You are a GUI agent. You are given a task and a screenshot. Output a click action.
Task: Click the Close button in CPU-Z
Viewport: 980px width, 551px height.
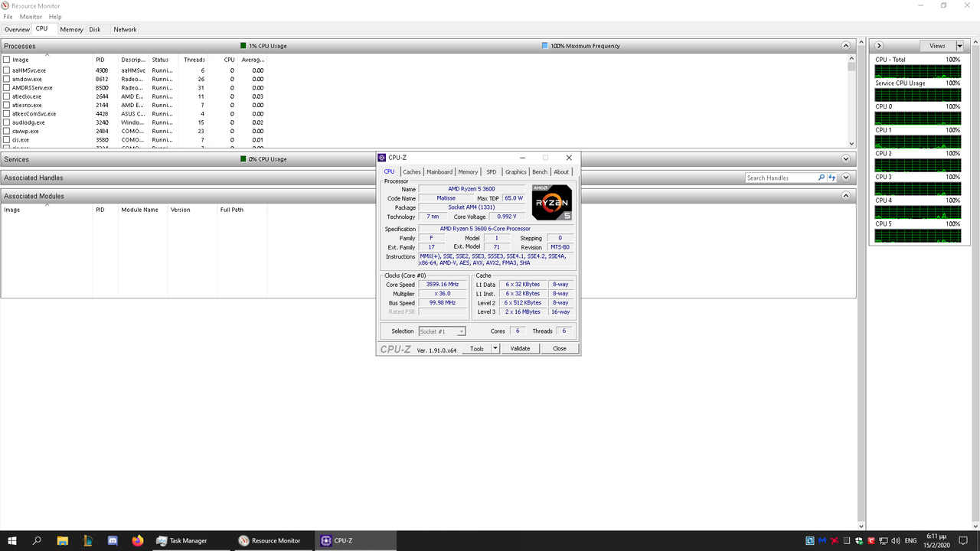pyautogui.click(x=560, y=348)
